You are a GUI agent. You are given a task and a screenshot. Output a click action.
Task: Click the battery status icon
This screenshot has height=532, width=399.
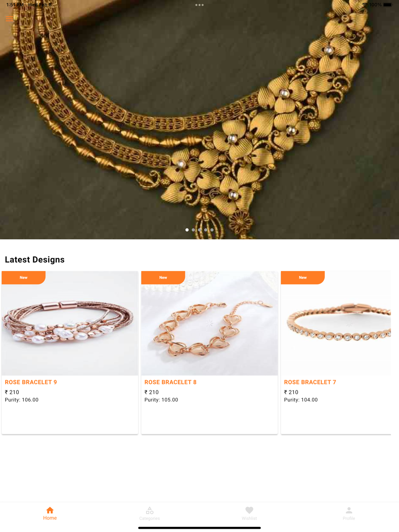[x=388, y=5]
